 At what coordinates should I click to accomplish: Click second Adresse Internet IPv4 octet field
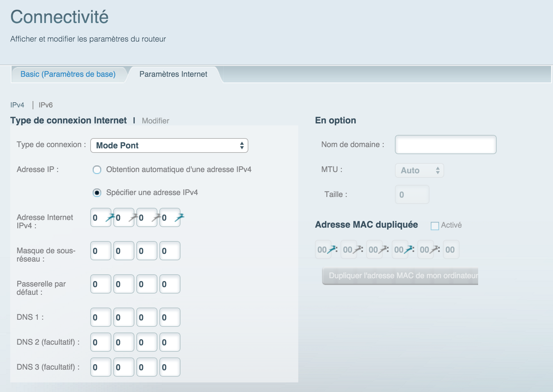click(x=124, y=218)
